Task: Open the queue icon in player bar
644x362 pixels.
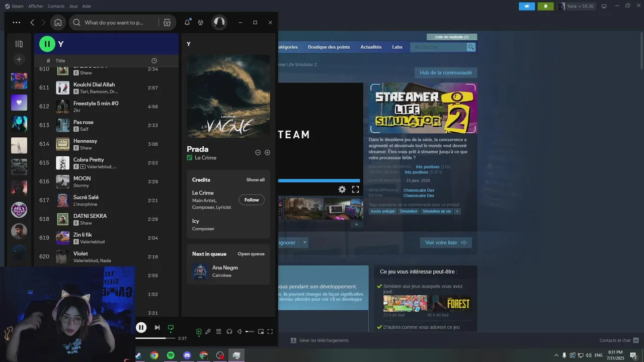Action: (218, 331)
